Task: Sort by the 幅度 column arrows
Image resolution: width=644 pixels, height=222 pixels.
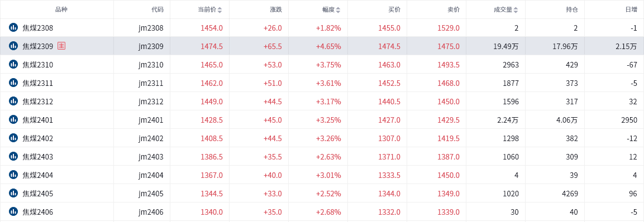Action: click(x=338, y=10)
